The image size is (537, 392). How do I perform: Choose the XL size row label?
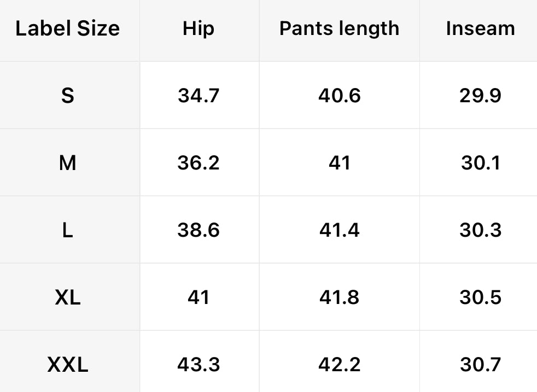(67, 297)
